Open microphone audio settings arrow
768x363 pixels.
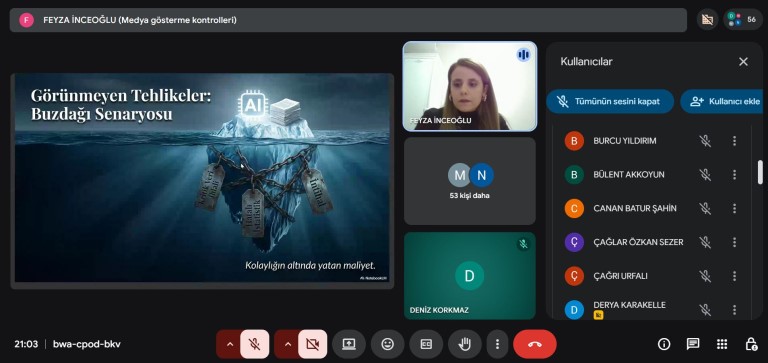point(229,344)
